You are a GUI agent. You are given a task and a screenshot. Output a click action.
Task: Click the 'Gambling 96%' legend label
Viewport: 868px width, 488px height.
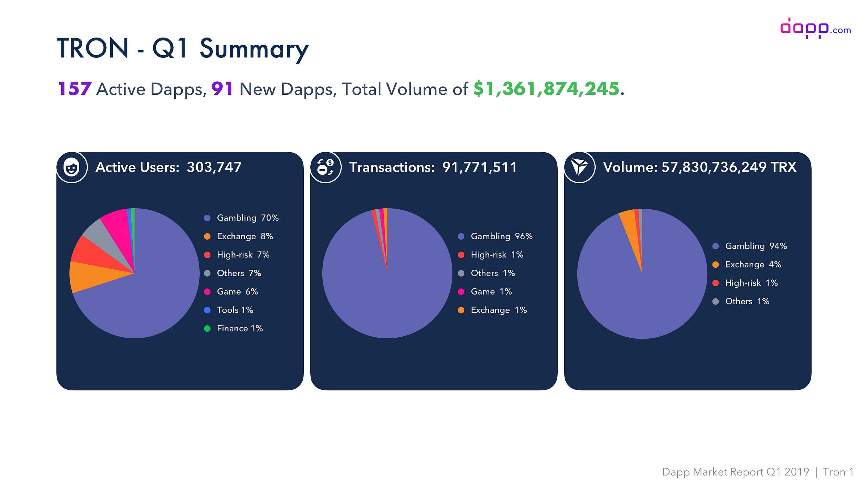tap(502, 236)
